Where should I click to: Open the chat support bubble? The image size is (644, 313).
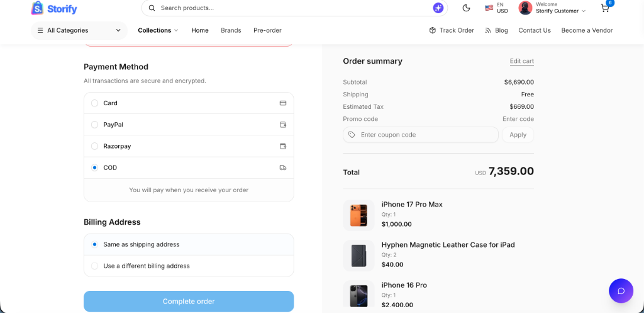coord(621,291)
